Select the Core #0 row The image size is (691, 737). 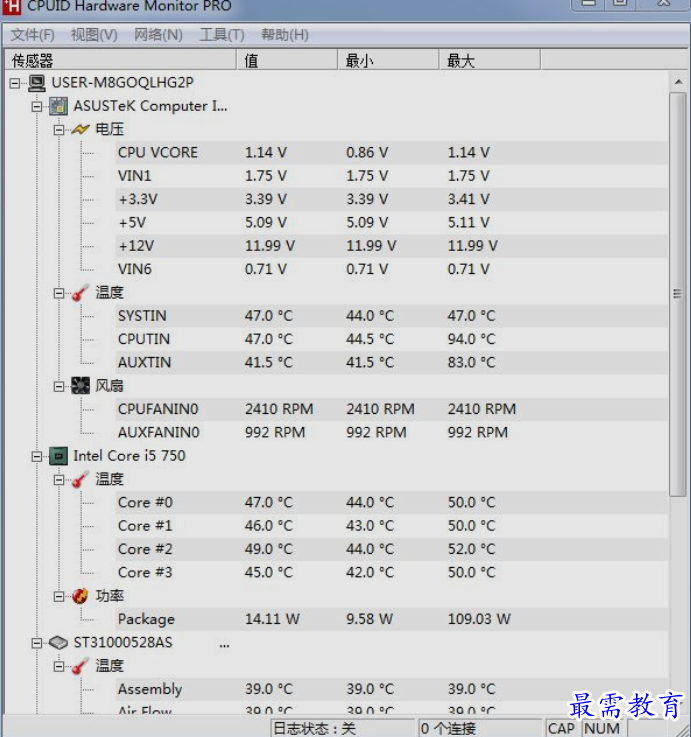392,502
